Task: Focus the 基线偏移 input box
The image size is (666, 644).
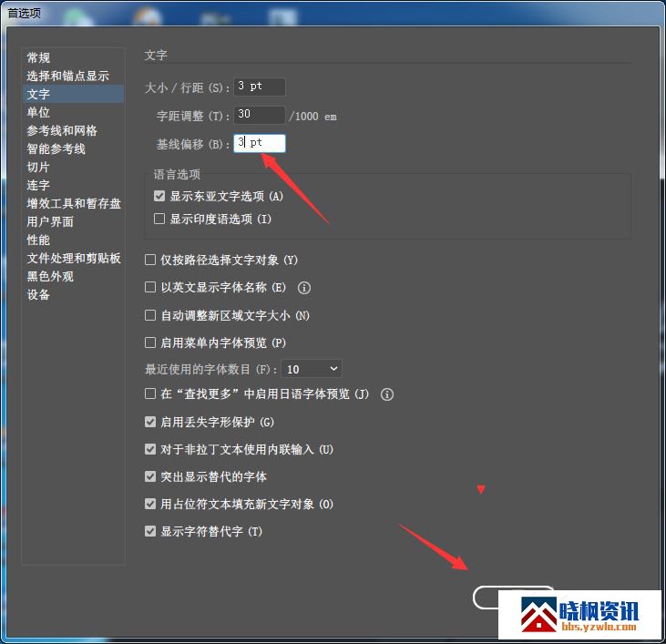Action: click(x=260, y=143)
